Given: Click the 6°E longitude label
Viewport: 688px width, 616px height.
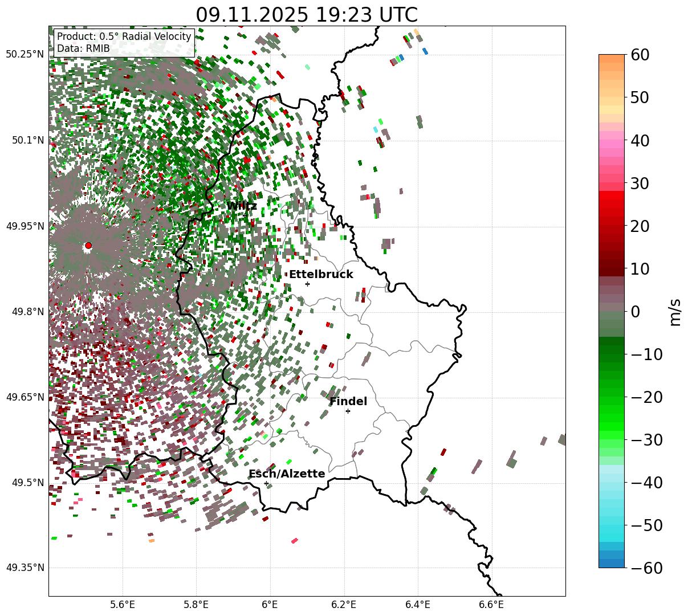Looking at the screenshot, I should (270, 605).
